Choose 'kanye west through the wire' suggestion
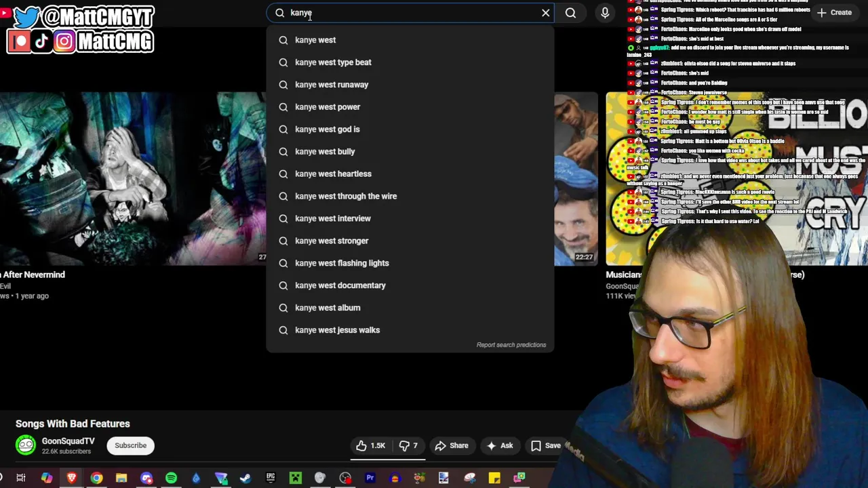Screen dimensions: 868x488 pos(410,197)
